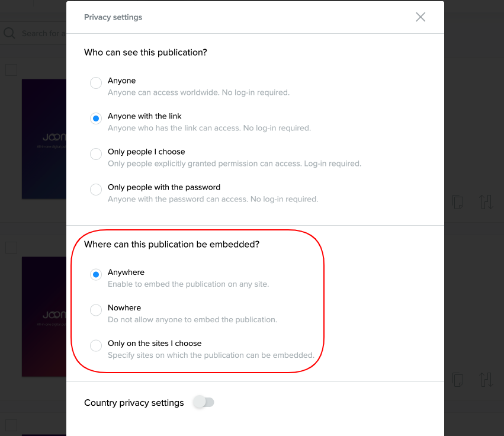Open the first Joomag publication thumbnail
The width and height of the screenshot is (504, 436).
click(44, 139)
